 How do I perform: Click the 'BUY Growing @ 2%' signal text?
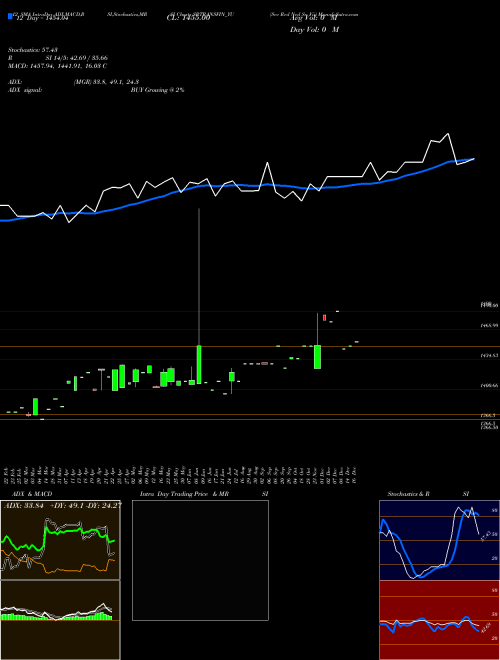157,90
